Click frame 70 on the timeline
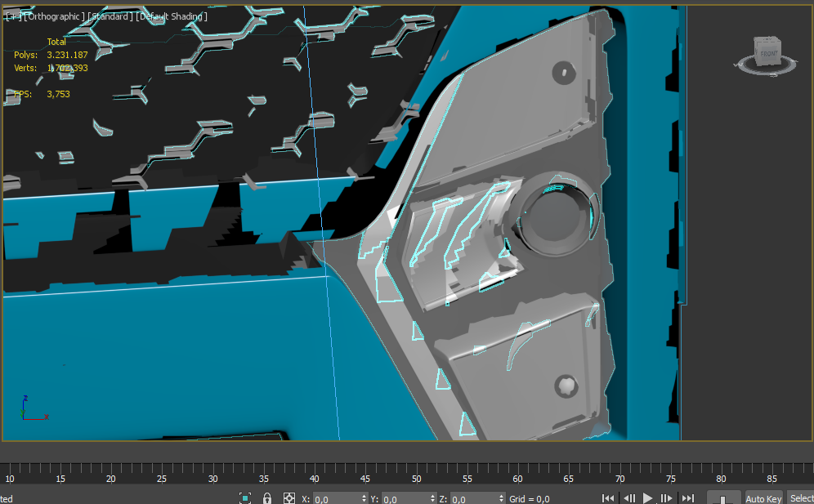 coord(619,479)
